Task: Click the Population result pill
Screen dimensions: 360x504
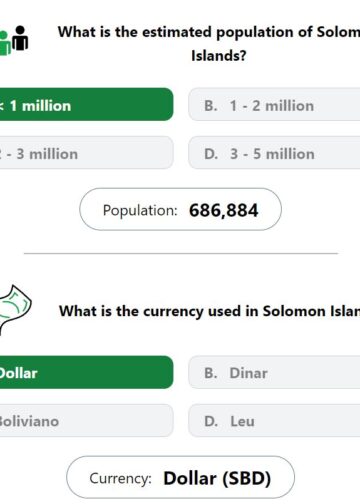Action: 180,209
